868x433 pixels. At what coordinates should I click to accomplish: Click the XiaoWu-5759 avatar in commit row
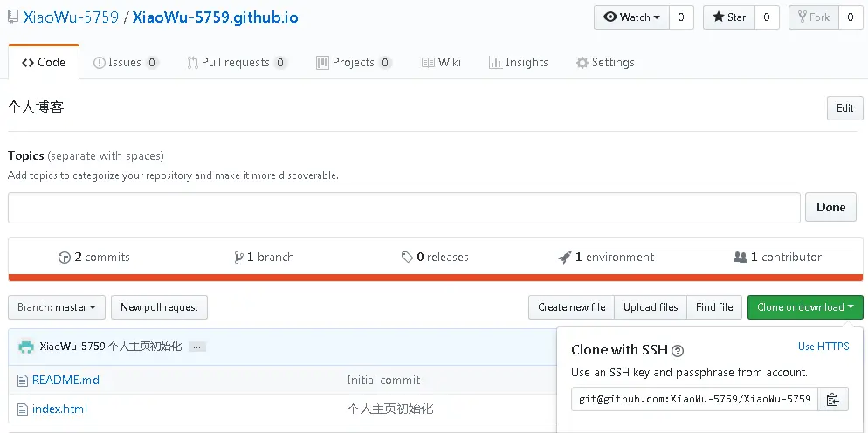coord(25,347)
